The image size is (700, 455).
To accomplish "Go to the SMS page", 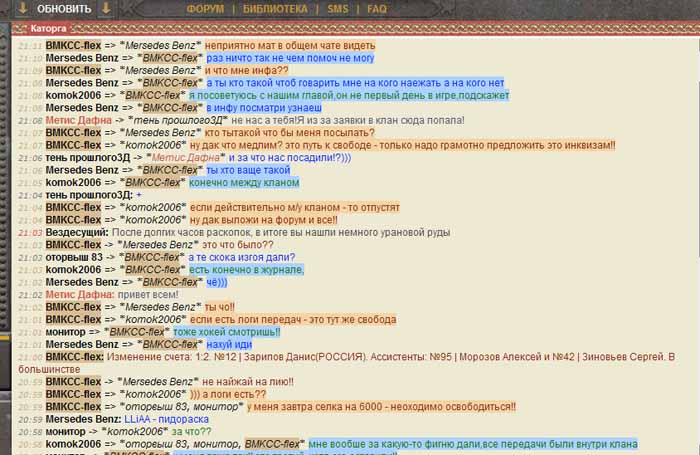I will pyautogui.click(x=338, y=9).
